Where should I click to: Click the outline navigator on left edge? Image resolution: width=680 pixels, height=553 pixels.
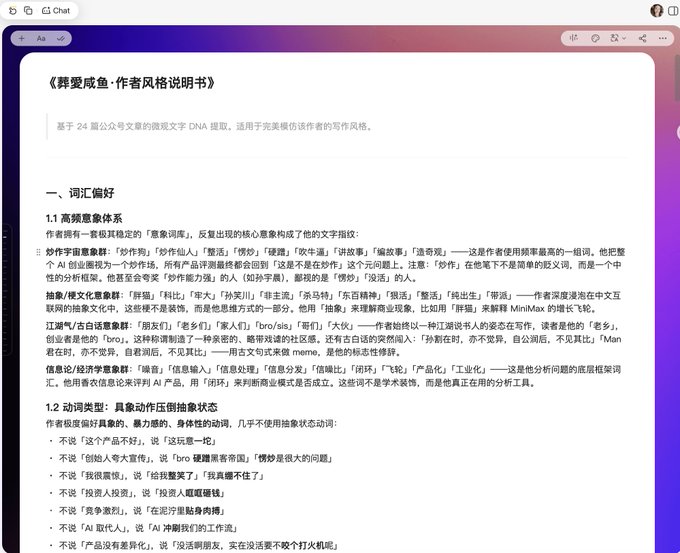[6, 291]
